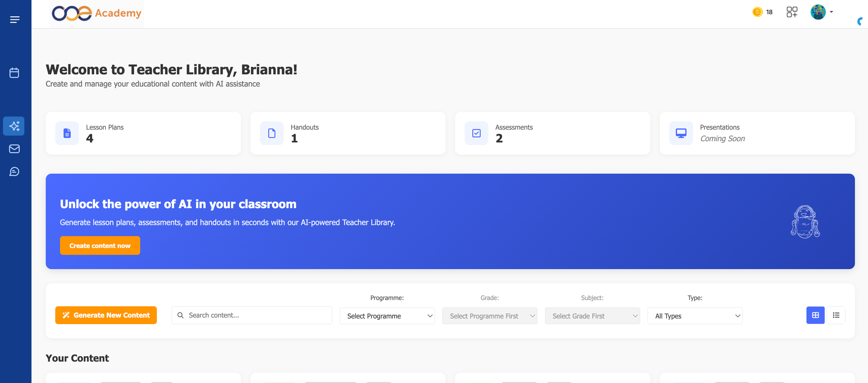Screen dimensions: 868x383
Task: Click the Lesson Plans count 4
Action: tap(90, 138)
